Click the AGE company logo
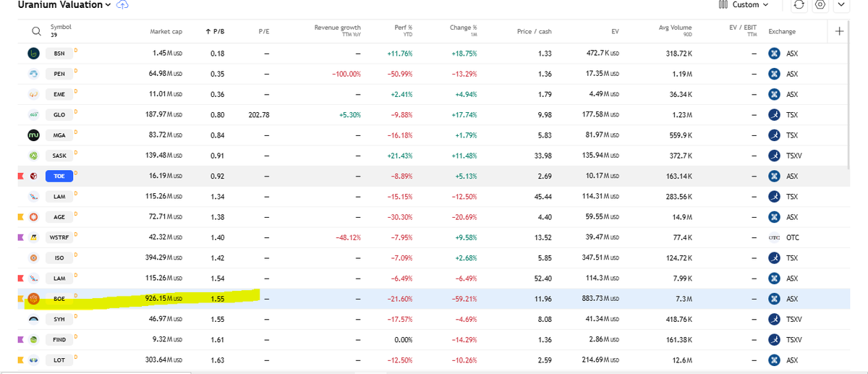 pyautogui.click(x=33, y=217)
